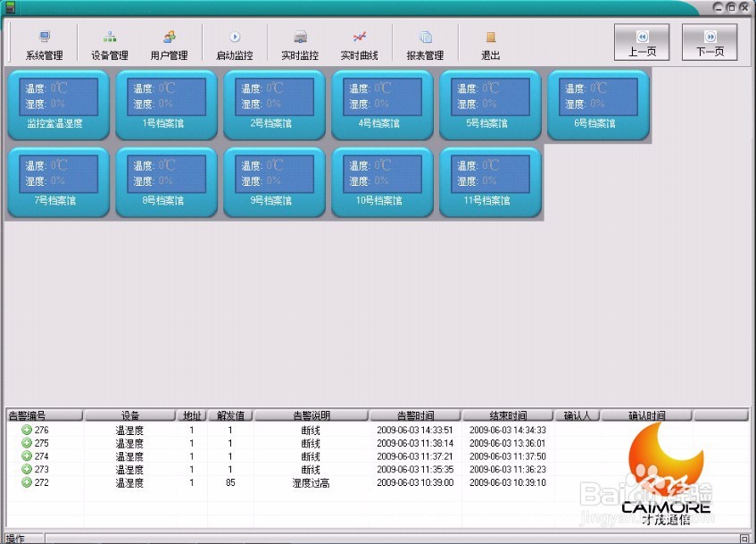Select end time 2009-06-03 10:39:10
The height and width of the screenshot is (544, 756).
[x=508, y=482]
